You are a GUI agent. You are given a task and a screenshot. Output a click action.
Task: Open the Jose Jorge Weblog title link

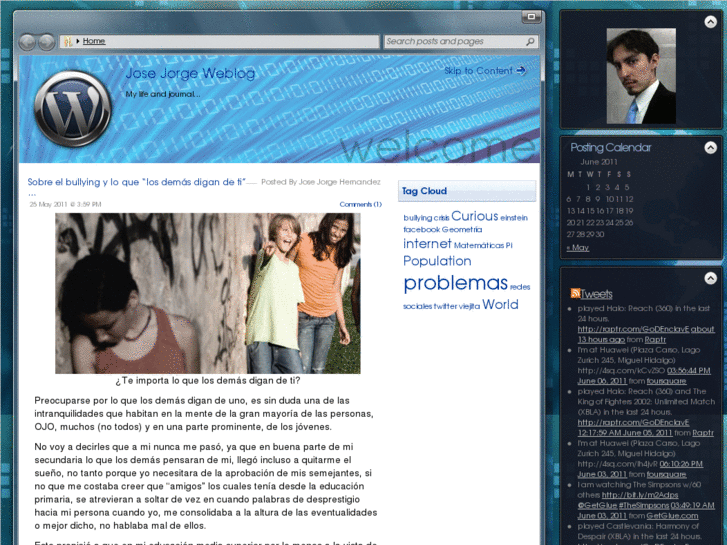(190, 73)
